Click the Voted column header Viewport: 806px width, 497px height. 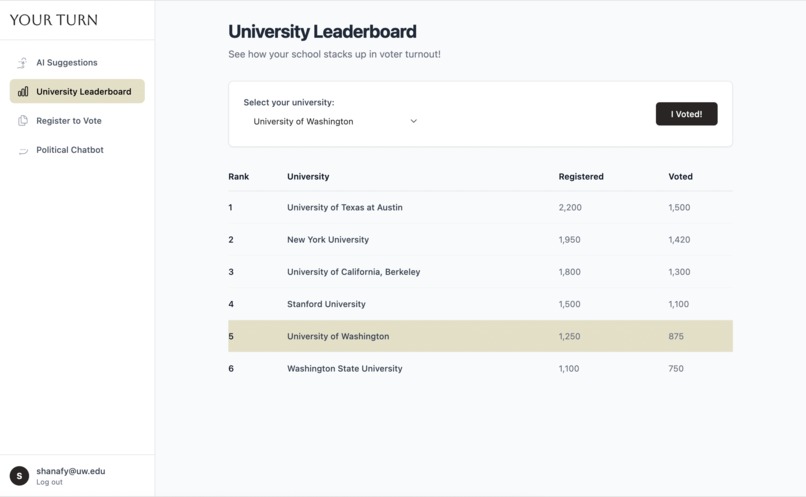click(x=681, y=176)
